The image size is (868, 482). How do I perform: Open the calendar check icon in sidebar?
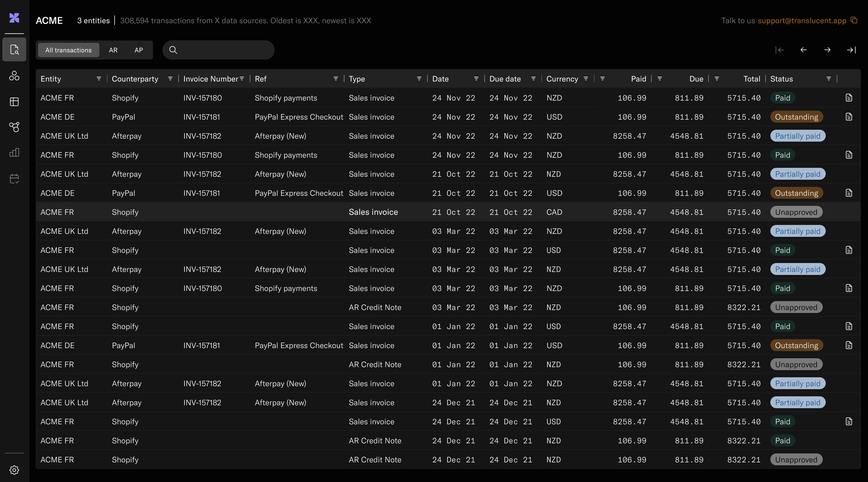tap(14, 179)
